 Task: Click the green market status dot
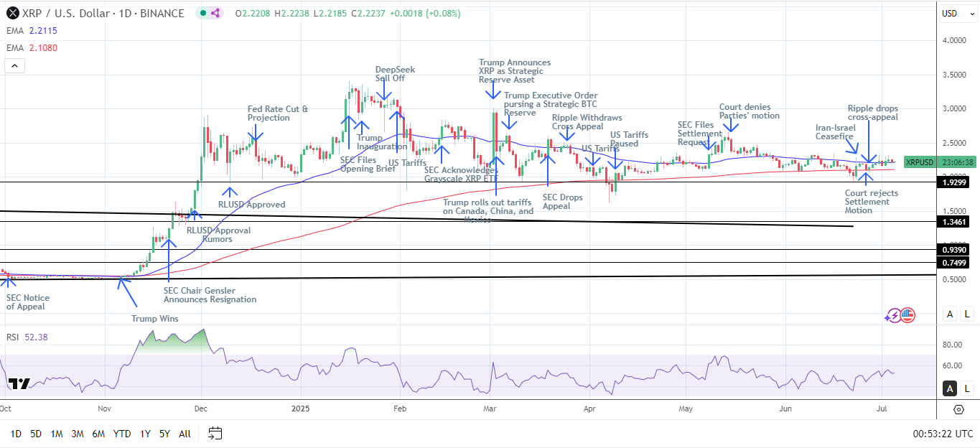[x=202, y=13]
